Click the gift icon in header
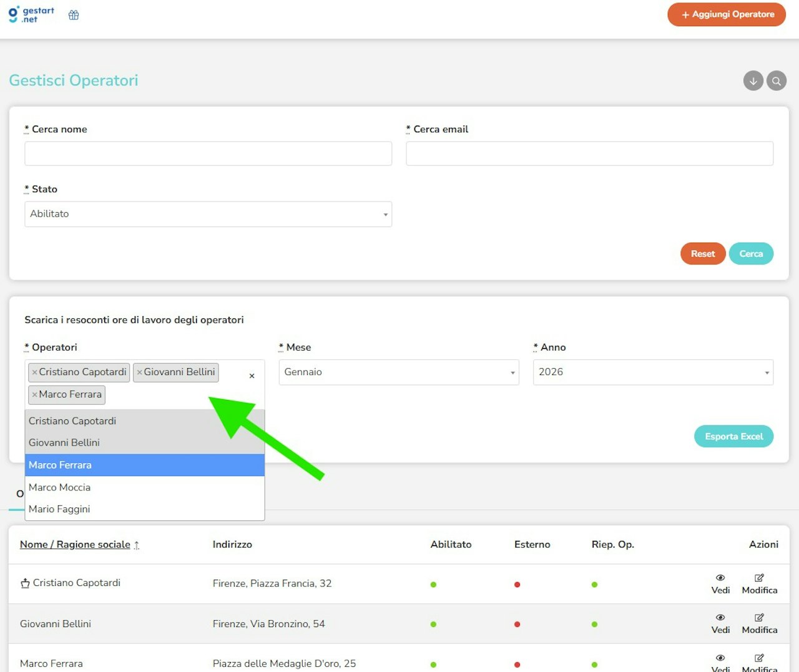The height and width of the screenshot is (672, 799). pos(74,15)
